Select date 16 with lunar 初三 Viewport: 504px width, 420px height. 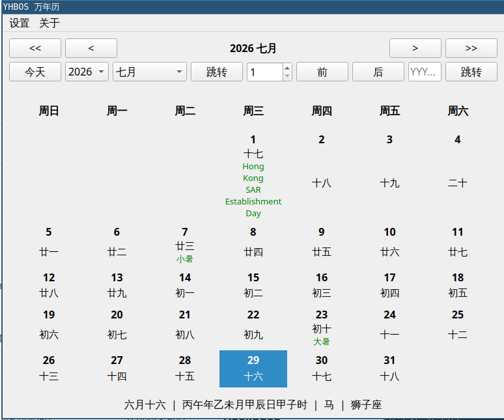click(x=322, y=286)
